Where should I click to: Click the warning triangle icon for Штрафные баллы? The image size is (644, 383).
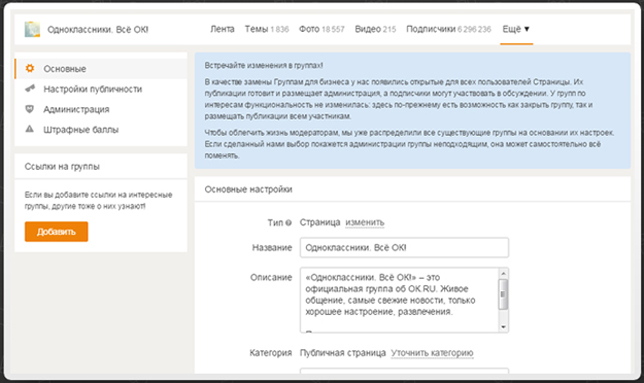point(30,129)
